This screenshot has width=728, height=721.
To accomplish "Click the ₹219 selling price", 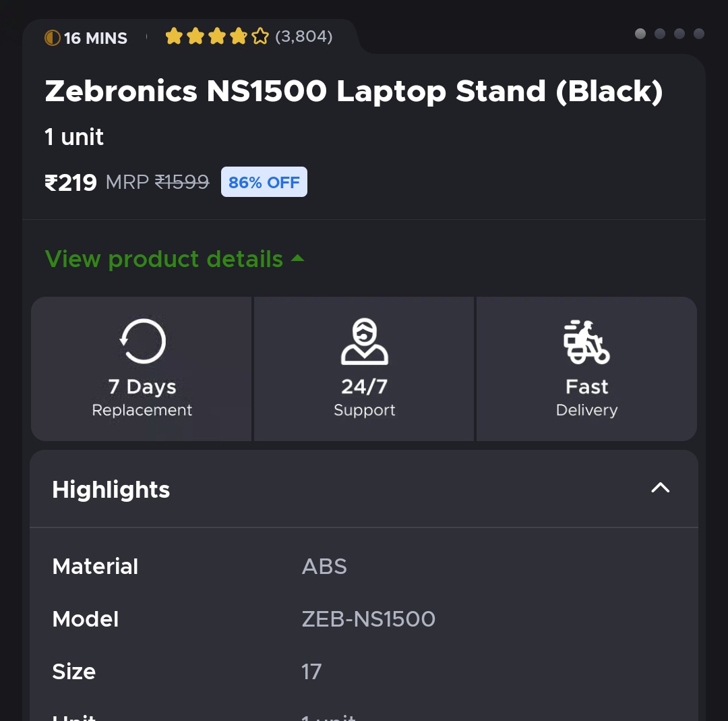I will [x=71, y=182].
